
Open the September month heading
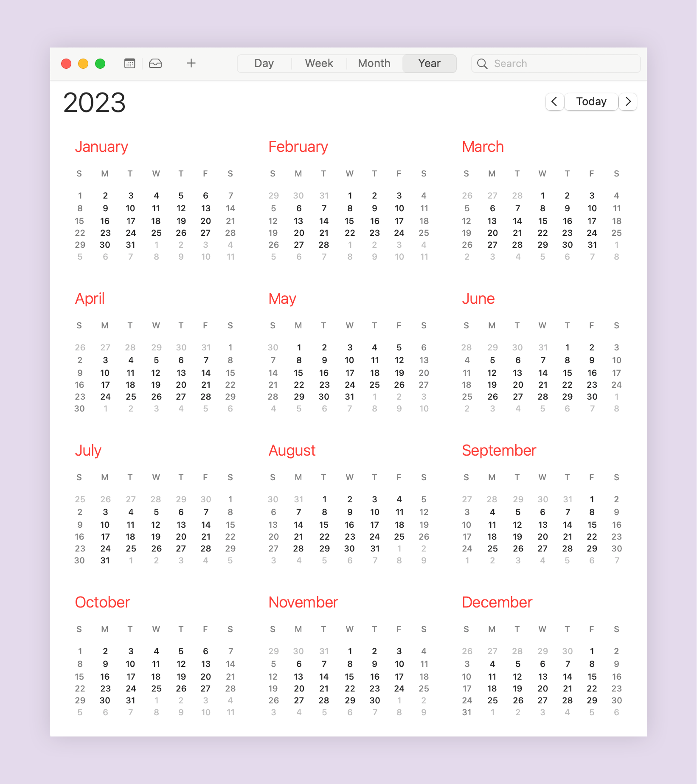[499, 451]
